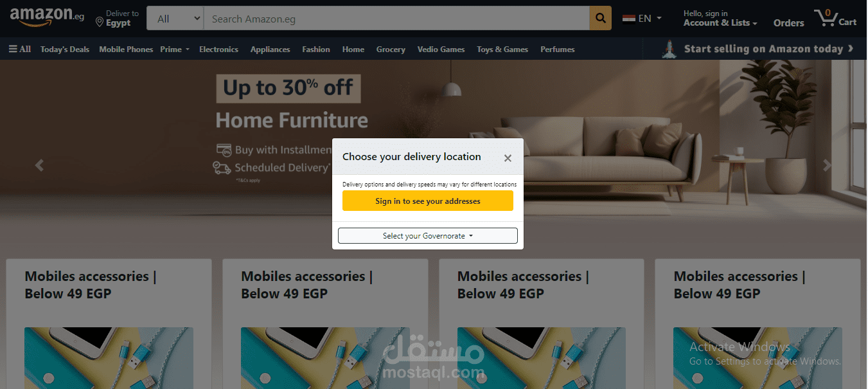
Task: Click the Deliver to Egypt location pin
Action: tap(100, 23)
